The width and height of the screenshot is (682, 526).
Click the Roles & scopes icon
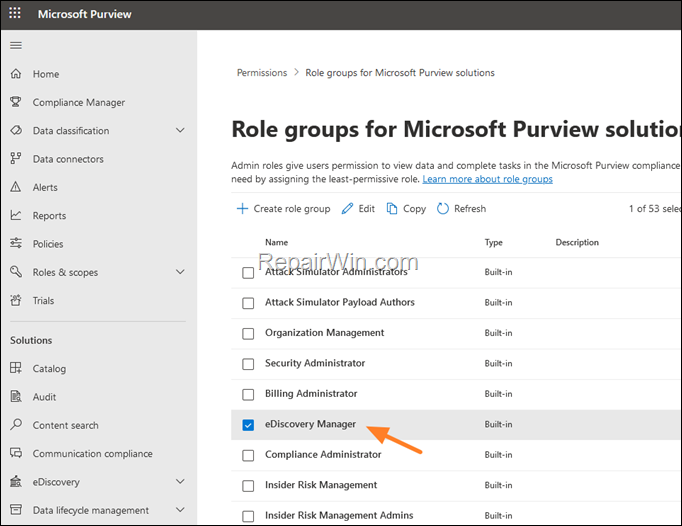[x=16, y=271]
